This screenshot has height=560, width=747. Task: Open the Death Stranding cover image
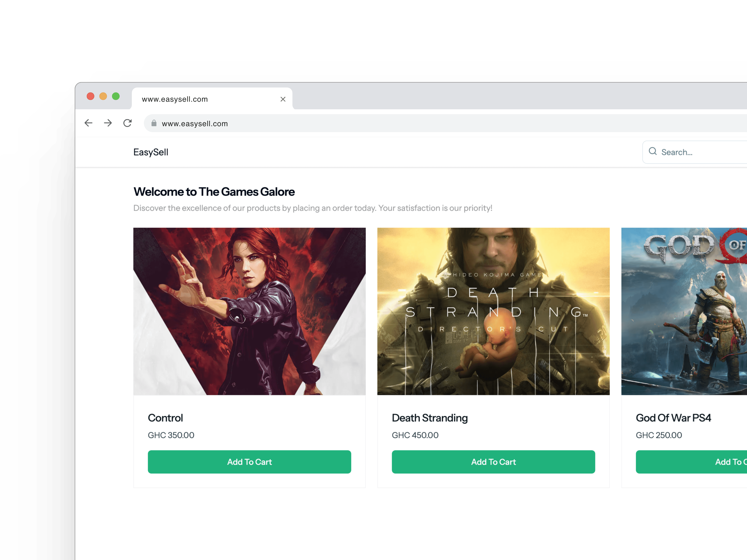pos(493,311)
